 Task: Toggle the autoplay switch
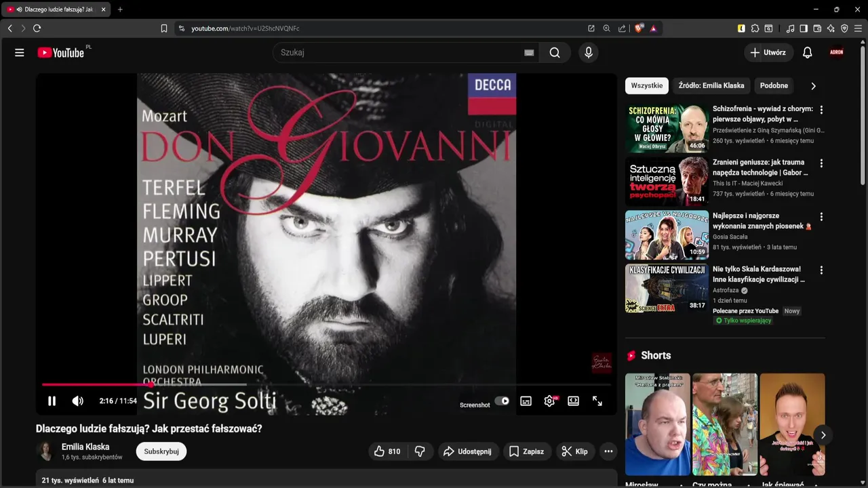click(x=502, y=401)
